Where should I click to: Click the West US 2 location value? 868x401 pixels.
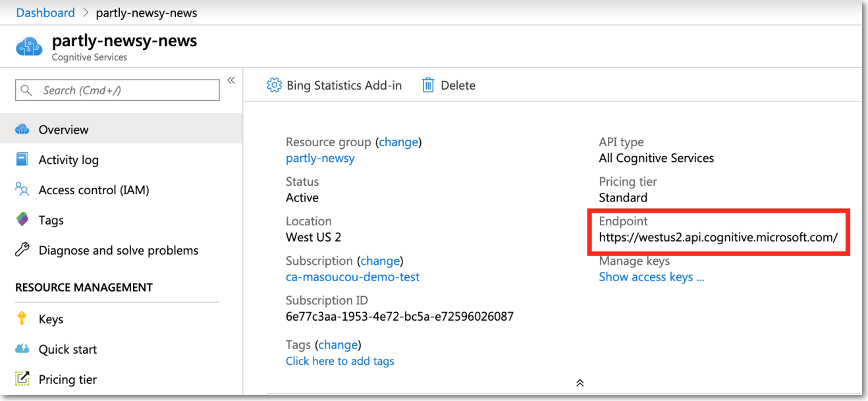pos(313,237)
